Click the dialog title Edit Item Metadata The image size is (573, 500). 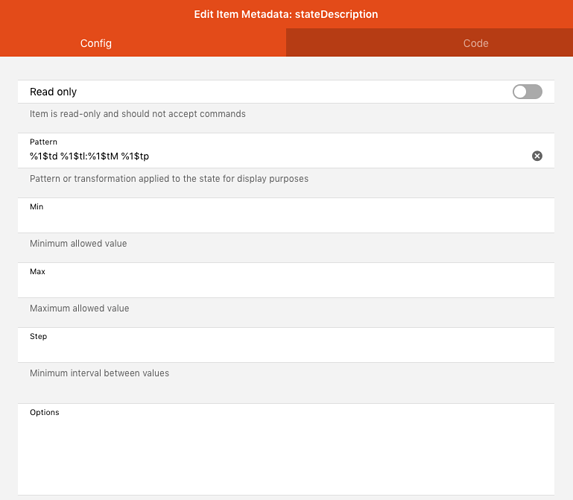(286, 14)
